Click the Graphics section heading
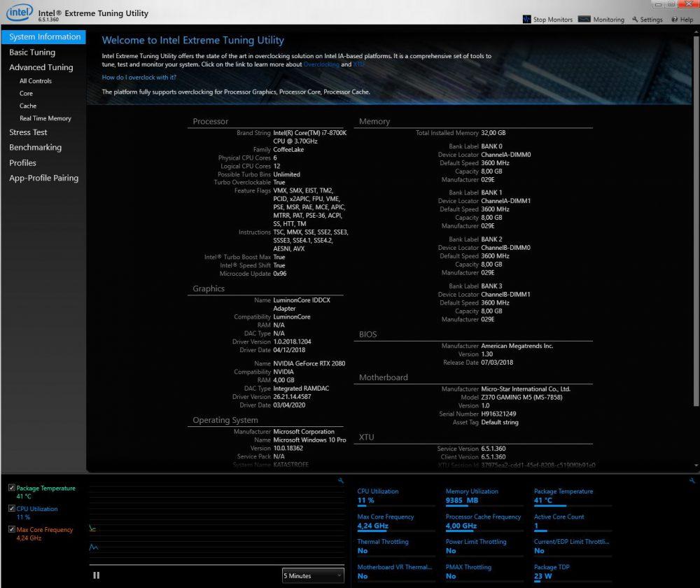 pyautogui.click(x=209, y=289)
